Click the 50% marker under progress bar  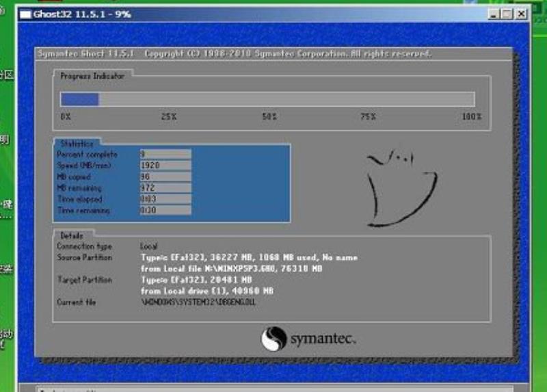pos(269,116)
